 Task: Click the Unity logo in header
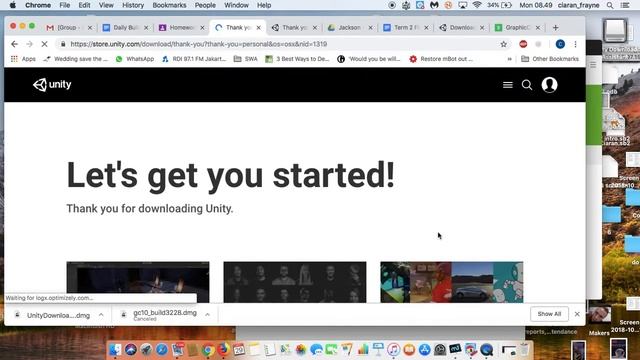coord(52,84)
